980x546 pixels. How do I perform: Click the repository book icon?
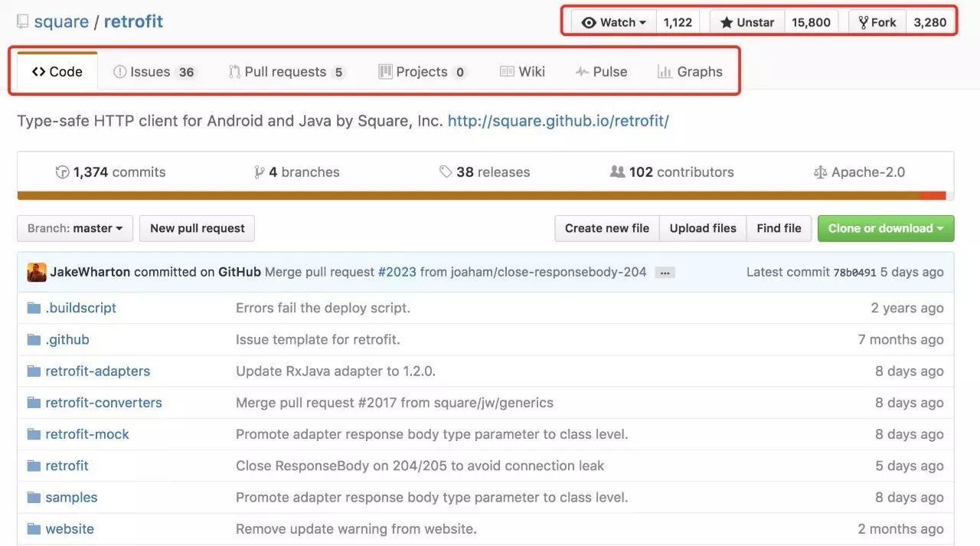(22, 21)
